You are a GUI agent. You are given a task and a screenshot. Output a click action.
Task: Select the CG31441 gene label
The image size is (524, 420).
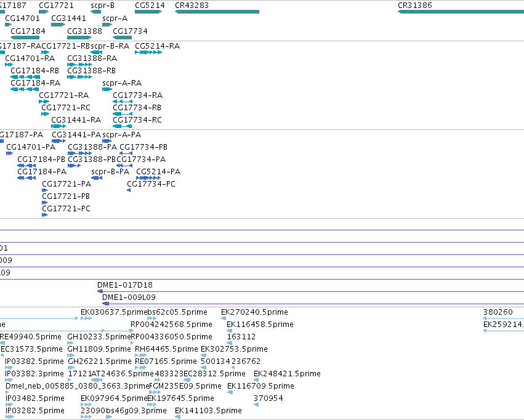tap(68, 18)
